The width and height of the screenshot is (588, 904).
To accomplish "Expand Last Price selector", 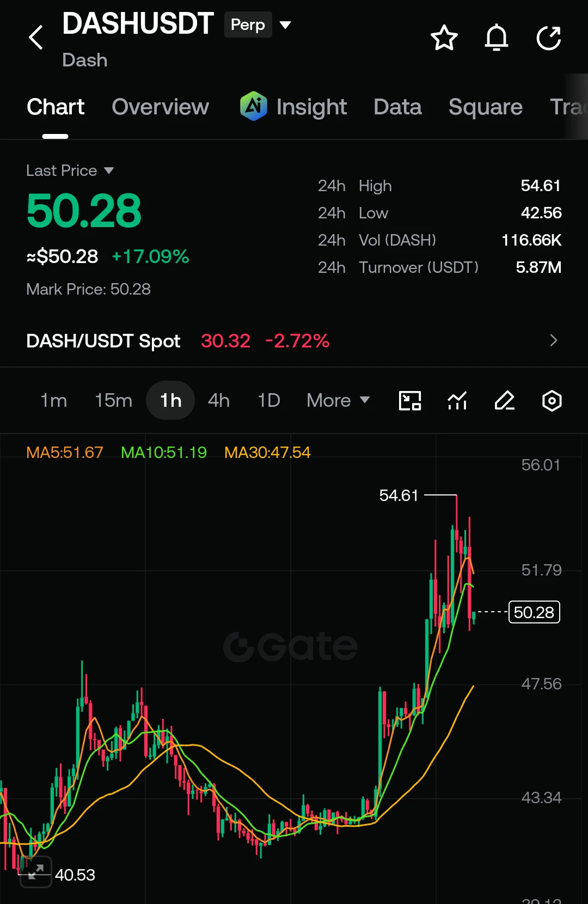I will tap(70, 170).
